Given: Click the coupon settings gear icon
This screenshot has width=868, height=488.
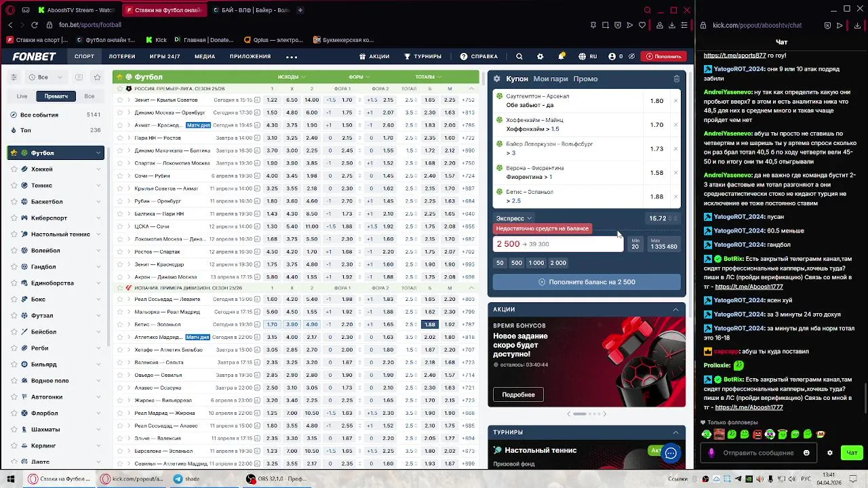Looking at the screenshot, I should pyautogui.click(x=496, y=79).
